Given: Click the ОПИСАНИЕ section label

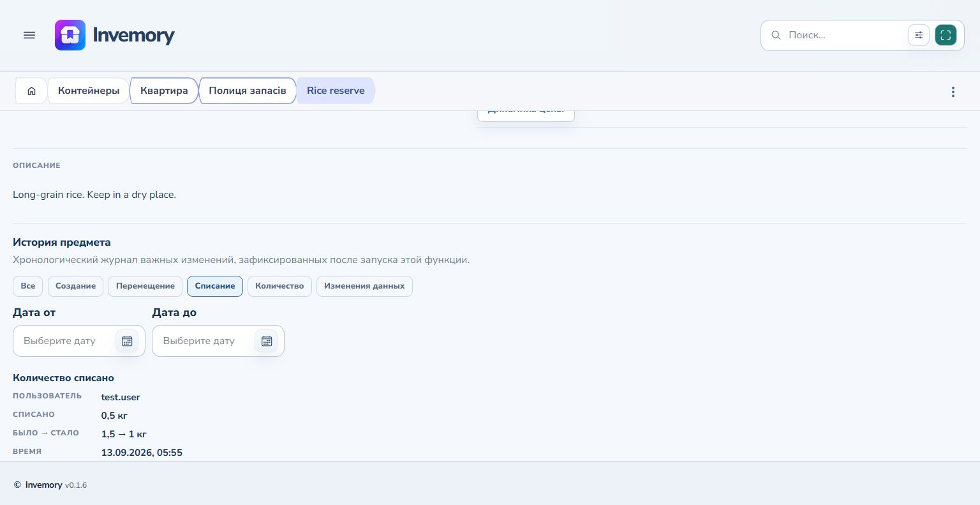Looking at the screenshot, I should pyautogui.click(x=36, y=165).
